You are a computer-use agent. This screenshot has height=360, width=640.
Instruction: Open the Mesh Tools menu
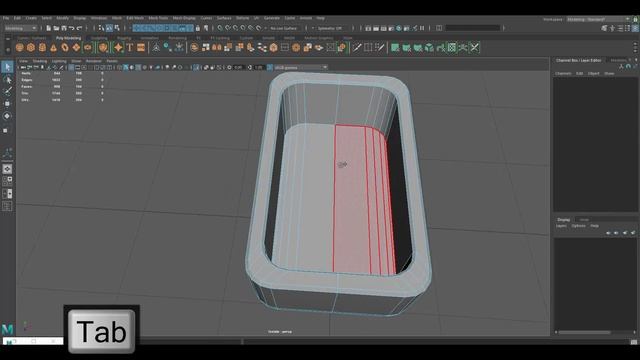pyautogui.click(x=158, y=18)
